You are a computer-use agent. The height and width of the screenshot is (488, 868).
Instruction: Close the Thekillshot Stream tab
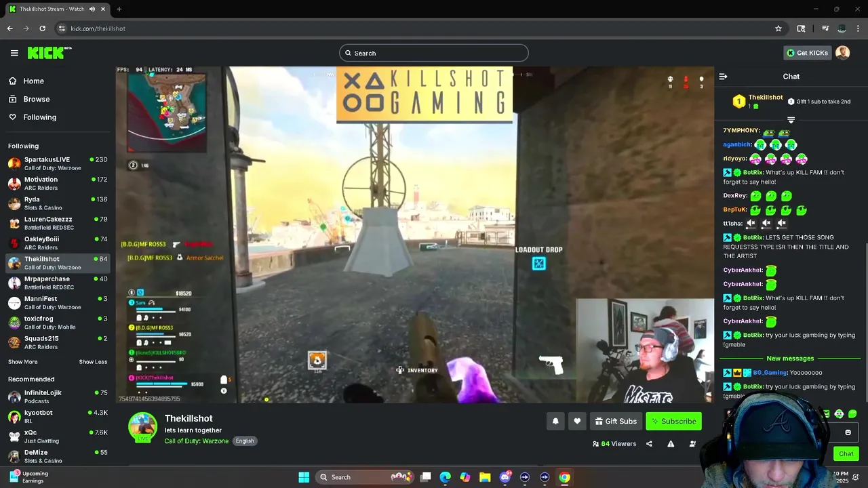(x=104, y=9)
